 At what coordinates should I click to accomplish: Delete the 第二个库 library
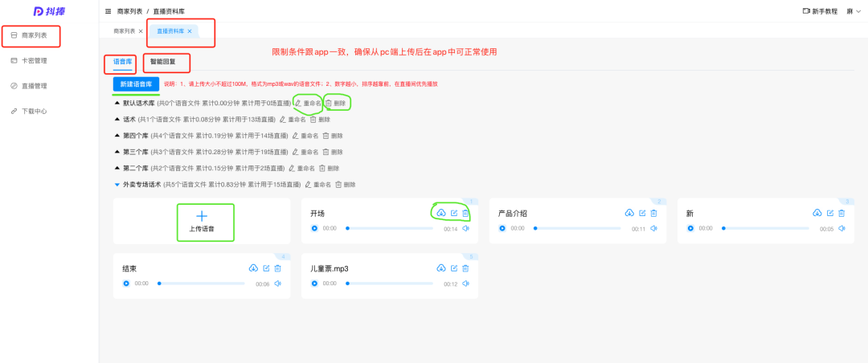point(330,168)
